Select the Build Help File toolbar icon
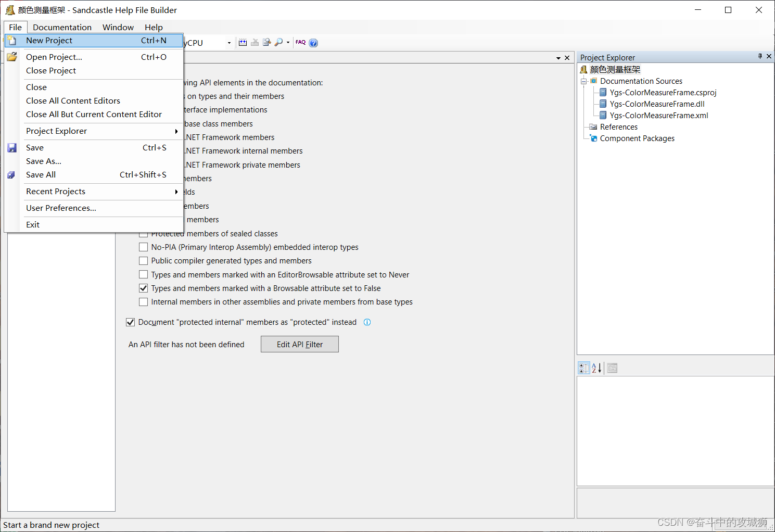The width and height of the screenshot is (775, 532). [x=243, y=42]
